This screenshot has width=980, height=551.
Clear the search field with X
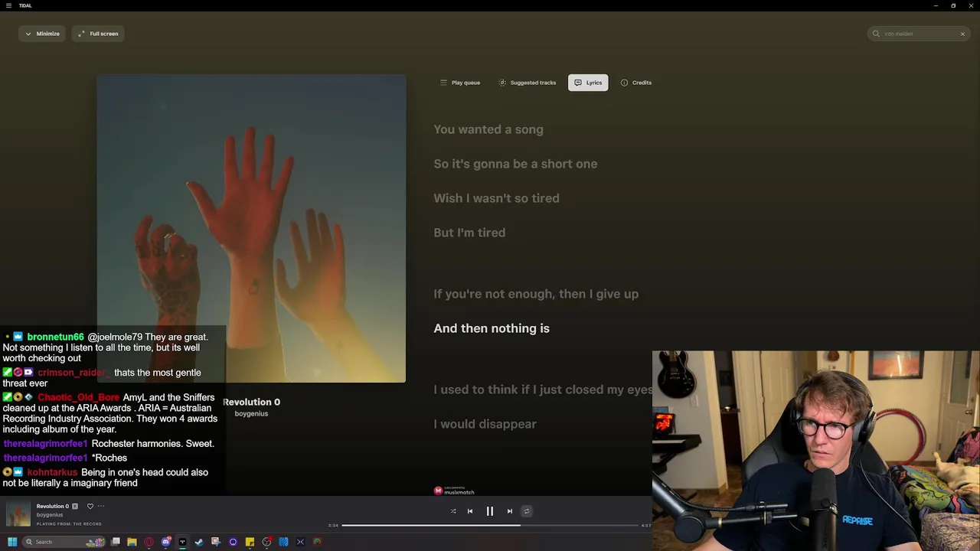[x=962, y=34]
